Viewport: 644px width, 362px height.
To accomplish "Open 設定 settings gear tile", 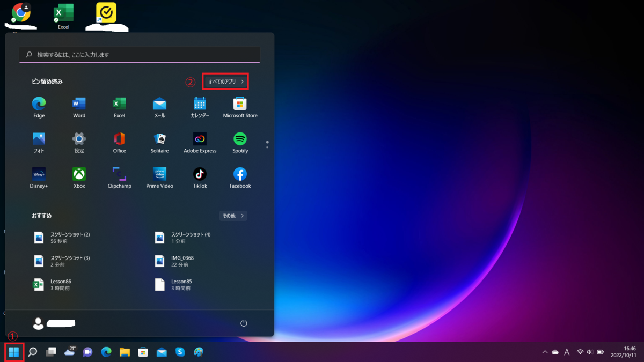I will coord(79,143).
